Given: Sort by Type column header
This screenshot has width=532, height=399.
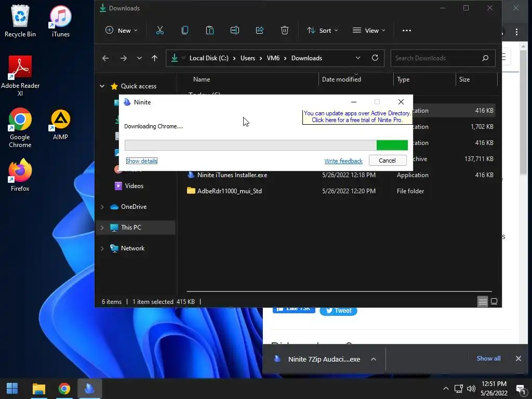Looking at the screenshot, I should pyautogui.click(x=403, y=79).
